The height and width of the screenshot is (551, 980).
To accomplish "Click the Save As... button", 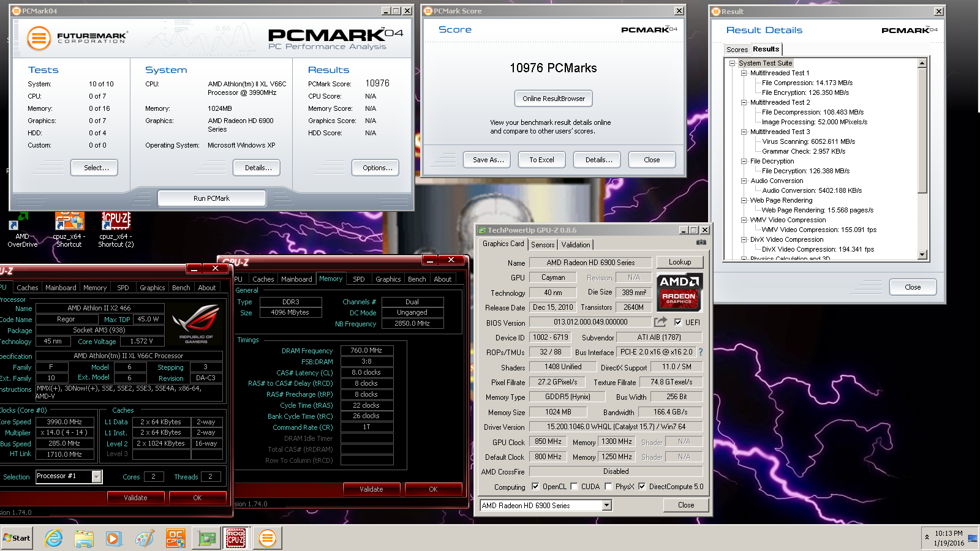I will (488, 160).
